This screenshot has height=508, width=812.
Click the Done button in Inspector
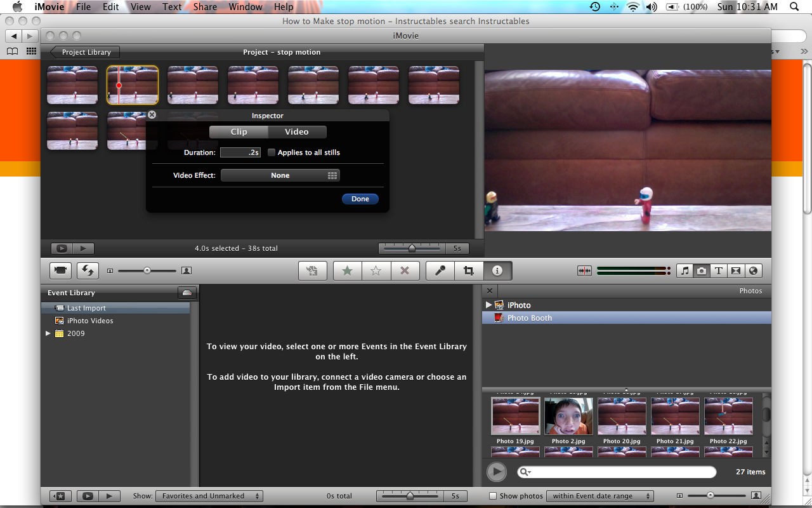[x=360, y=199]
